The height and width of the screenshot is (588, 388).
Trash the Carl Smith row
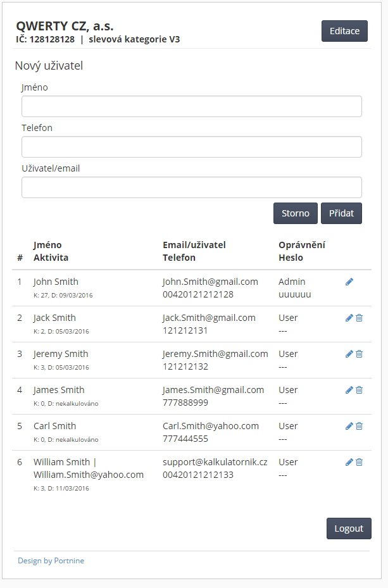click(x=359, y=426)
